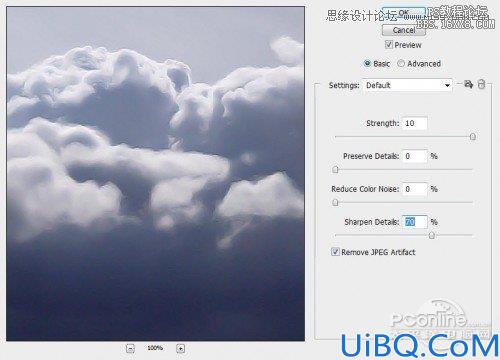The height and width of the screenshot is (360, 500).
Task: Adjust the Reduce Color Noise slider
Action: pos(335,202)
